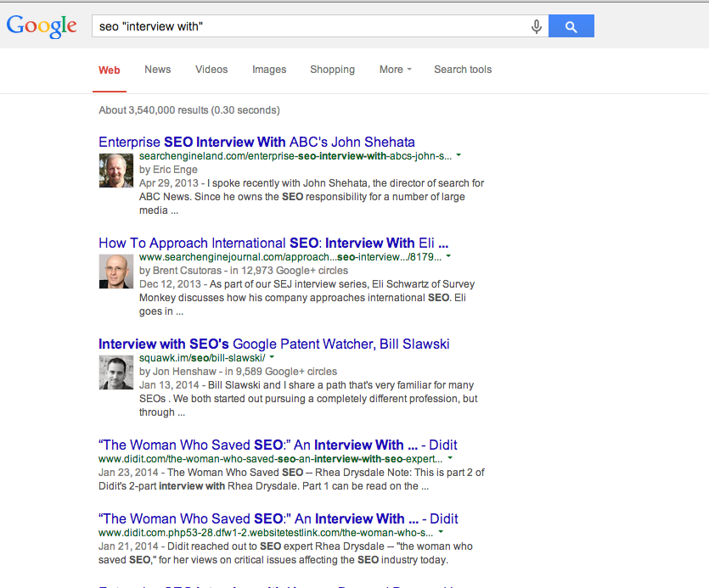Click the author link "by Jon Henshaw"
709x588 pixels.
coord(177,372)
